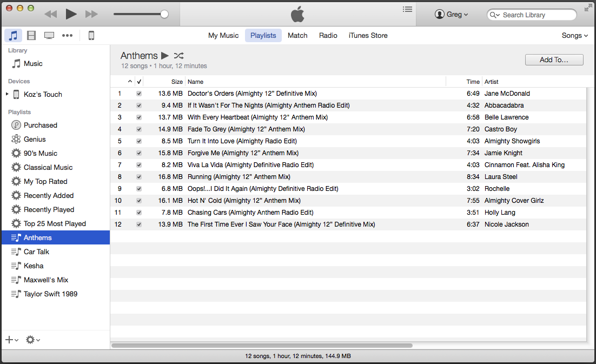596x364 pixels.
Task: Open the Up Next list icon
Action: [407, 9]
